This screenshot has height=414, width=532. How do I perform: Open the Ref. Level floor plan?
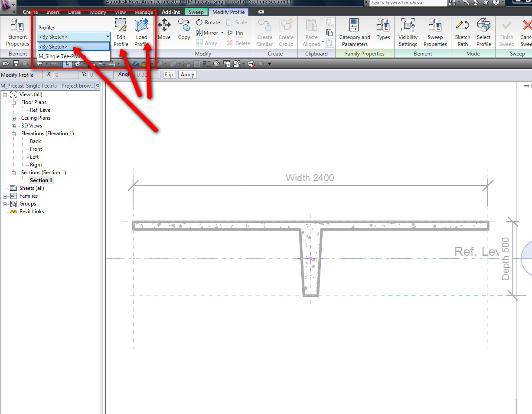tap(41, 110)
